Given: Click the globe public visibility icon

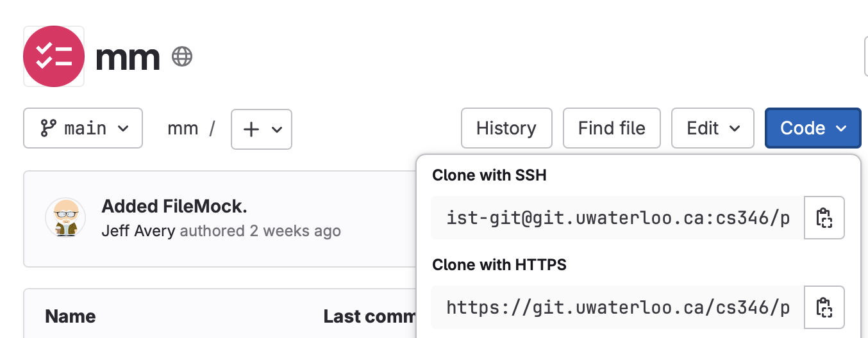Looking at the screenshot, I should [182, 57].
